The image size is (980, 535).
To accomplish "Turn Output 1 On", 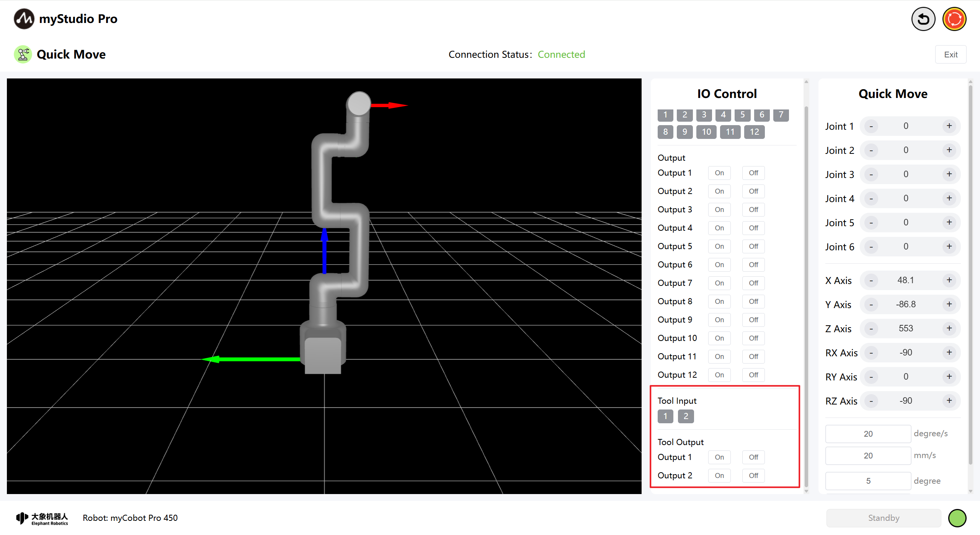I will coord(719,173).
